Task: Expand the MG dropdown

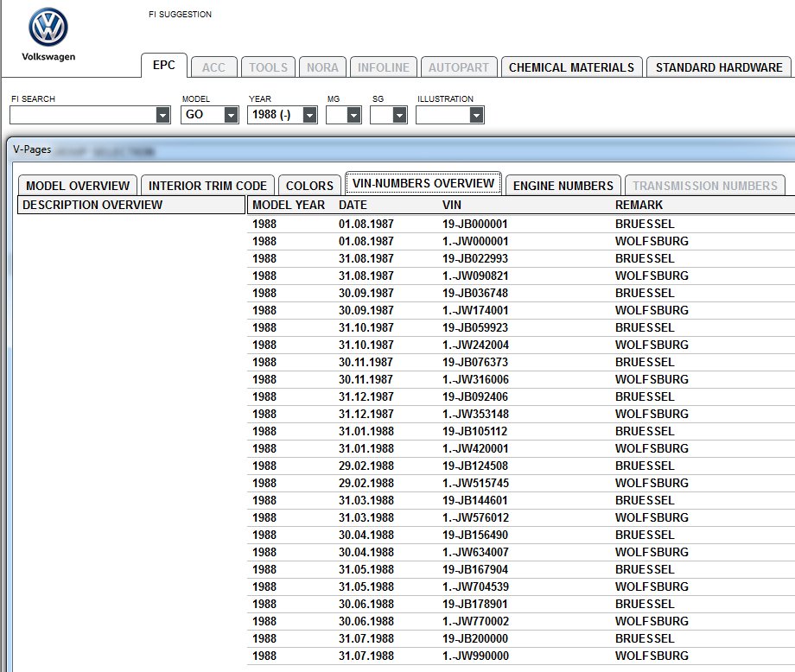Action: point(354,115)
